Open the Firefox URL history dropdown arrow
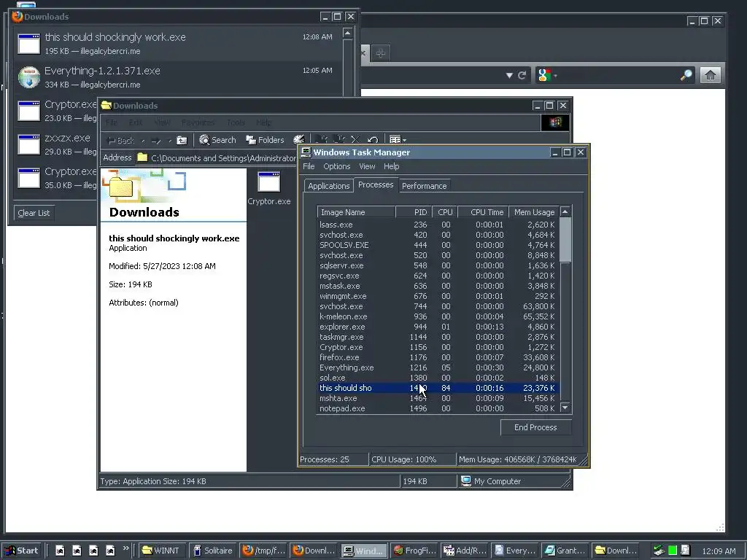Screen dimensions: 747x560 (509, 75)
